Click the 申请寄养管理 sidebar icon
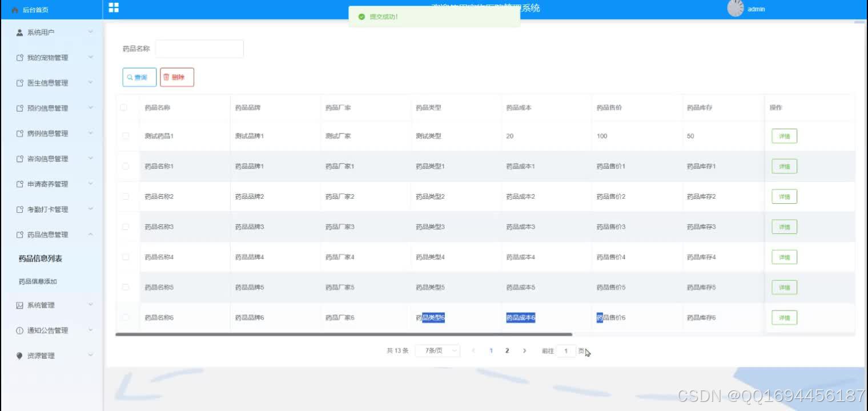Image resolution: width=868 pixels, height=411 pixels. pos(20,184)
